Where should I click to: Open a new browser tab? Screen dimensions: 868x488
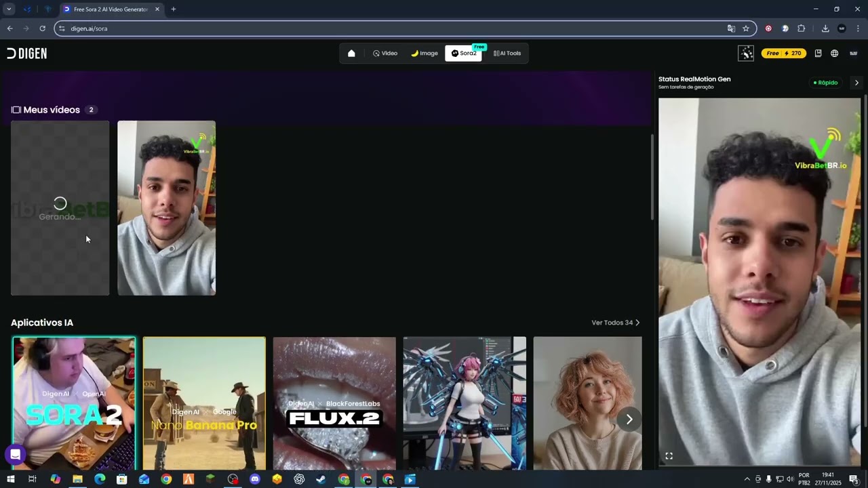[174, 9]
